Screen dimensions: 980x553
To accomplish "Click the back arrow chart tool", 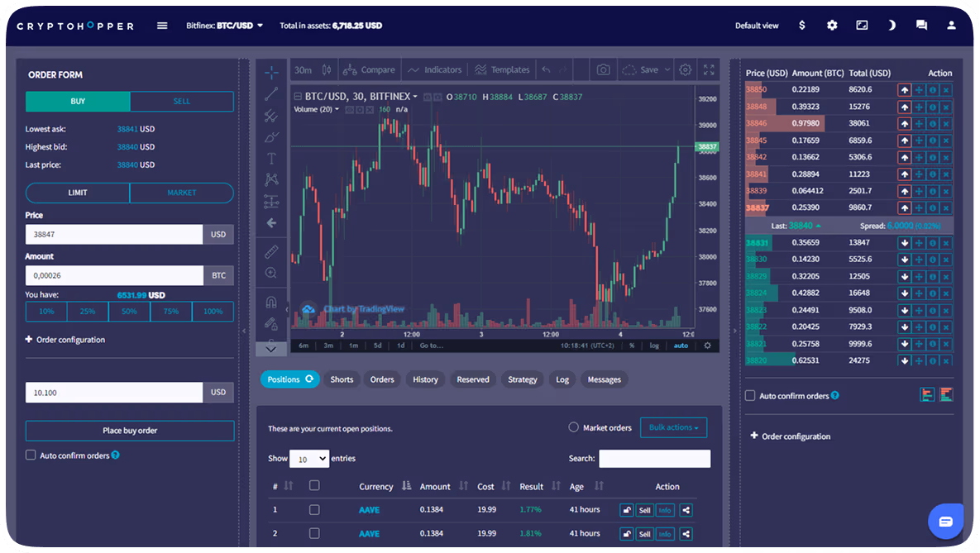I will click(x=271, y=223).
